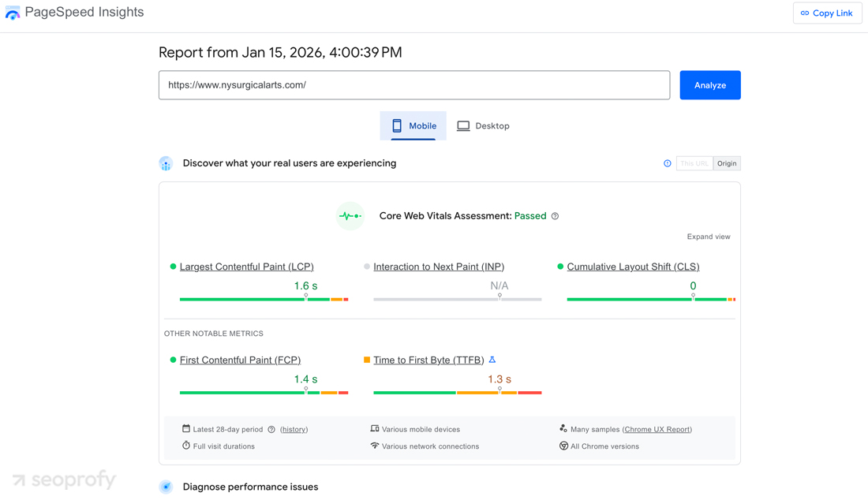Click inside the URL input field
868x500 pixels.
(414, 84)
